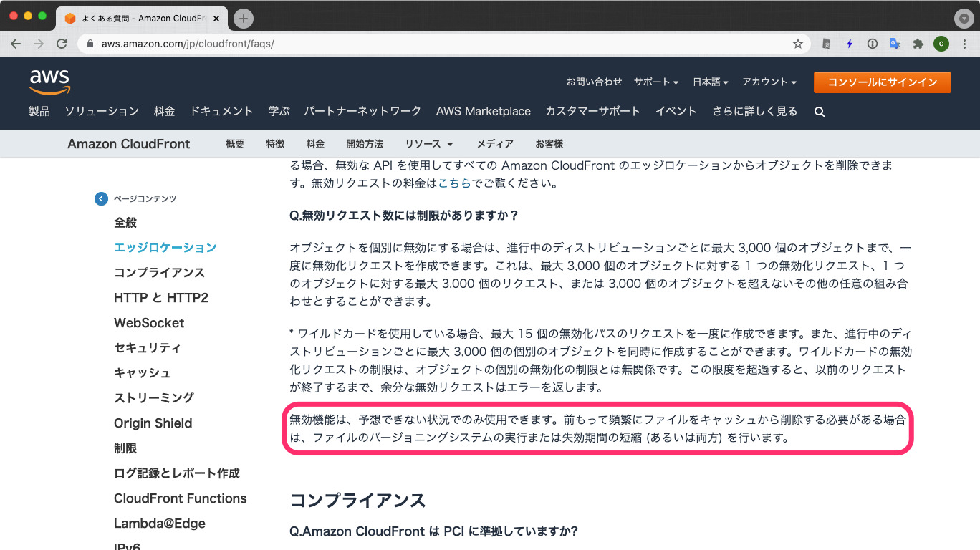Click お問い合わせ link
Image resolution: width=980 pixels, height=550 pixels.
[x=595, y=82]
